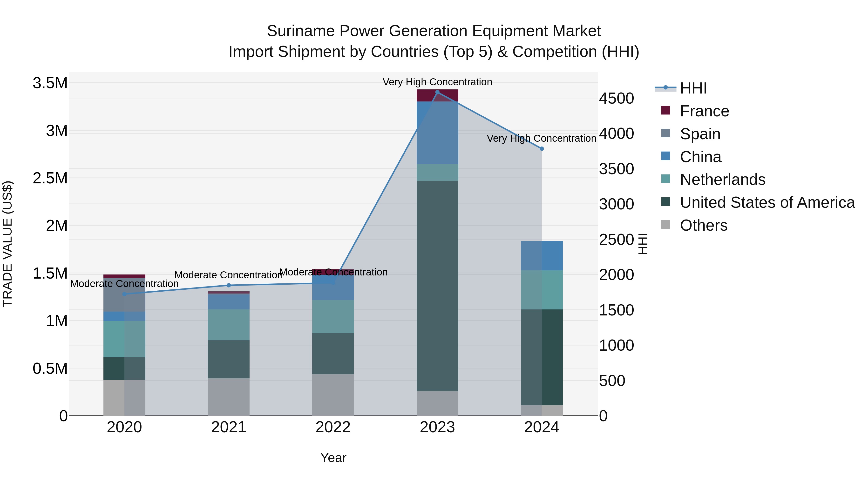Toggle the France legend entry

(695, 111)
